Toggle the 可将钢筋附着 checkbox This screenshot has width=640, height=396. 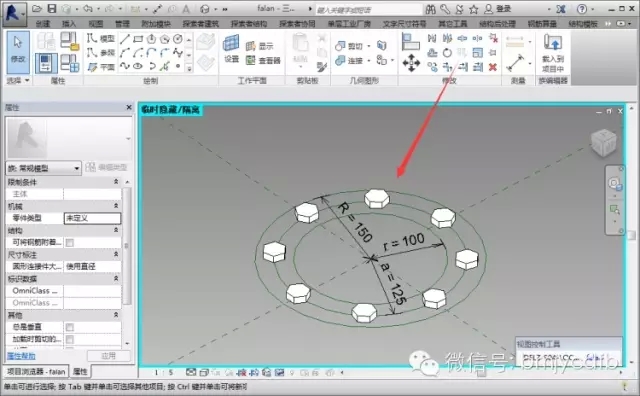click(x=70, y=243)
